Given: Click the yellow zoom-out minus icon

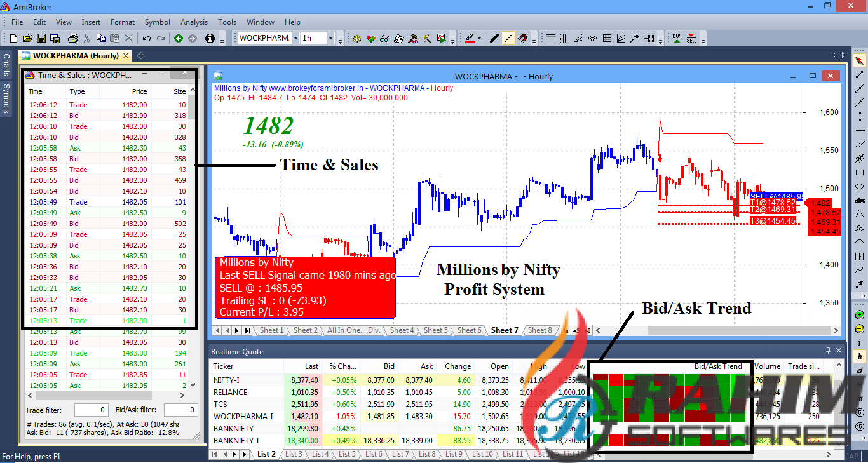Looking at the screenshot, I should [x=860, y=329].
